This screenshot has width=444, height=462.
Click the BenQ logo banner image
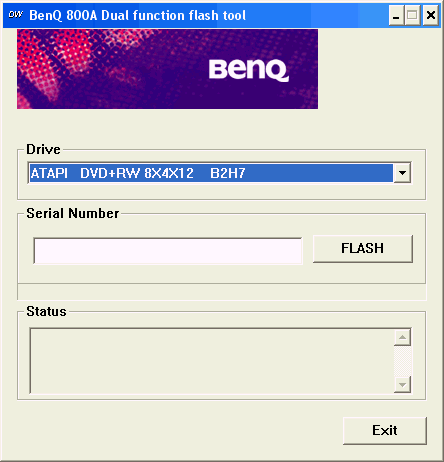[167, 69]
